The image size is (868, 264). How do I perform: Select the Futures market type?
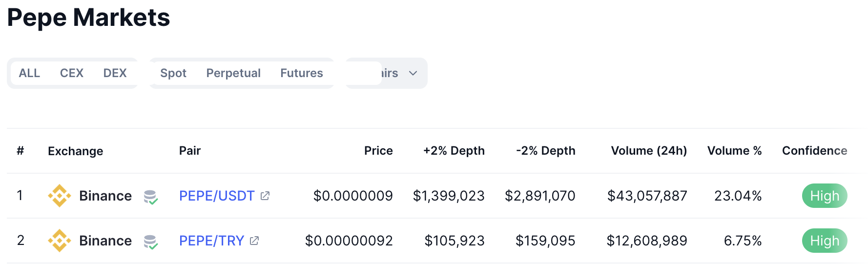click(302, 73)
